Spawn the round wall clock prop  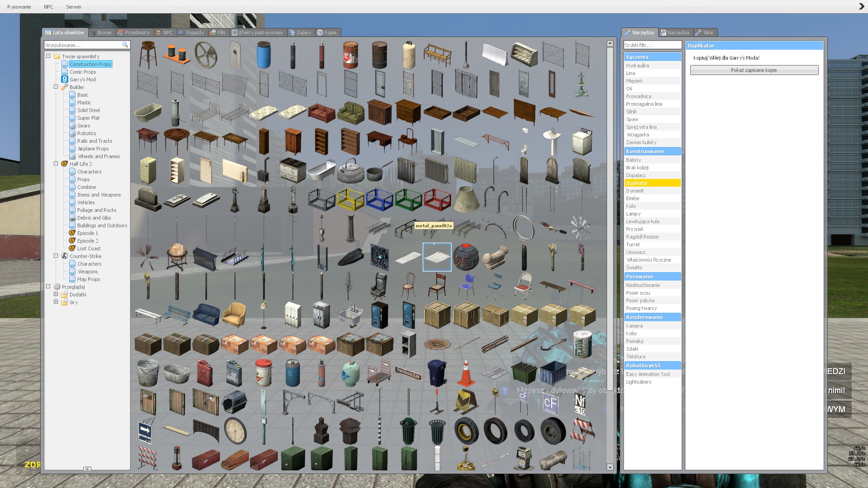coord(235,431)
